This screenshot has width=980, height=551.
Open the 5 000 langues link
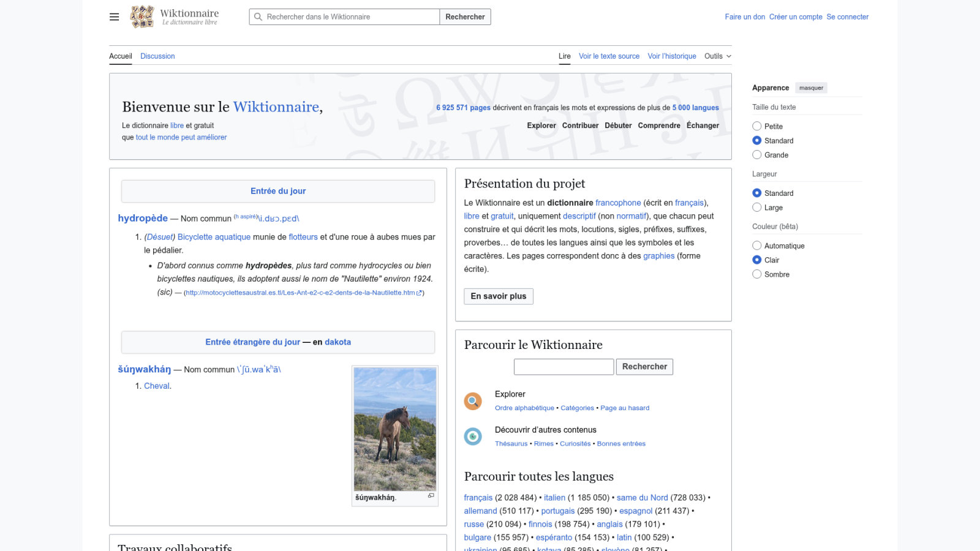[696, 108]
